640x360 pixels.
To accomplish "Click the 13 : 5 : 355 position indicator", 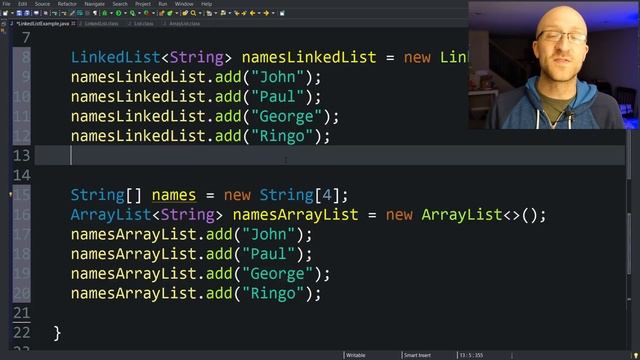I will [471, 356].
